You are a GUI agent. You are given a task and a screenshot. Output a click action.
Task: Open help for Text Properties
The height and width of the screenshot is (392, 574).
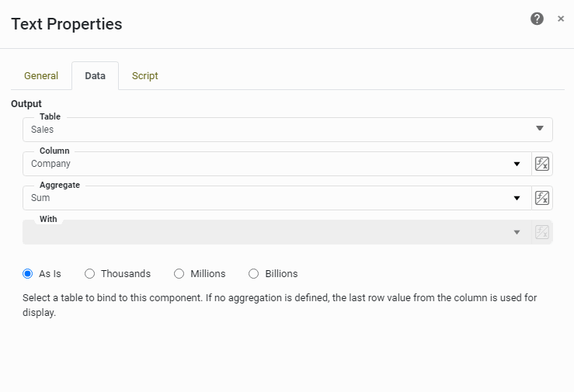click(x=537, y=19)
